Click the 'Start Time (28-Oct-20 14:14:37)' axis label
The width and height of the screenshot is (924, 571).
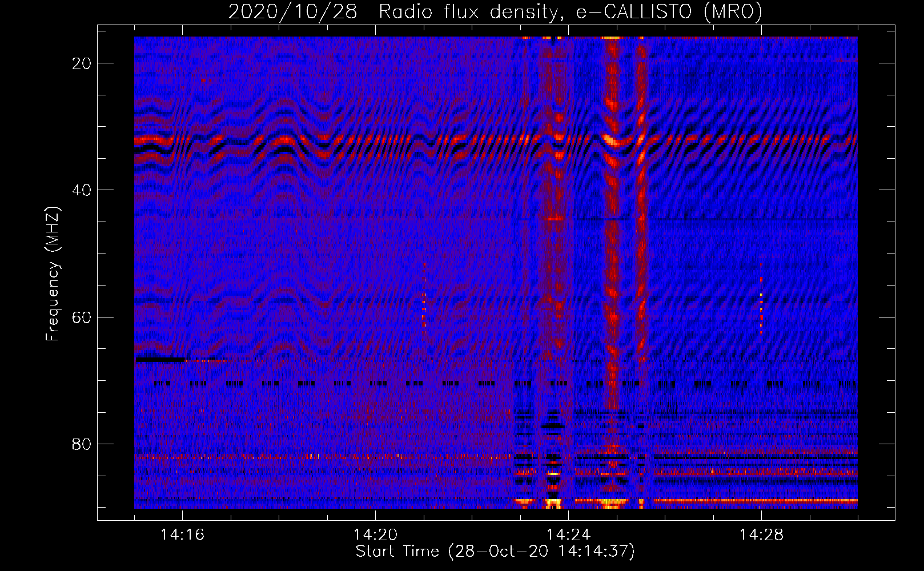[x=495, y=552]
